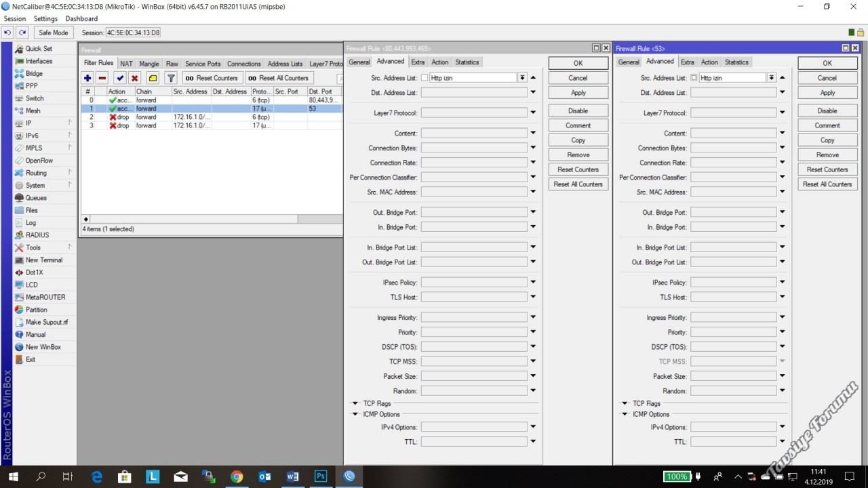The image size is (868, 488).
Task: Open Microsoft Word from taskbar
Action: pos(292,476)
